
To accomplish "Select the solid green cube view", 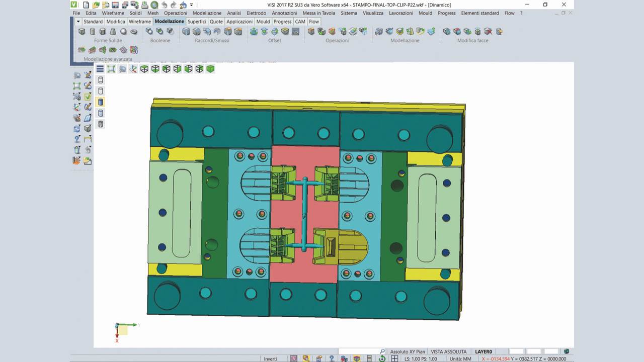I will pos(210,69).
